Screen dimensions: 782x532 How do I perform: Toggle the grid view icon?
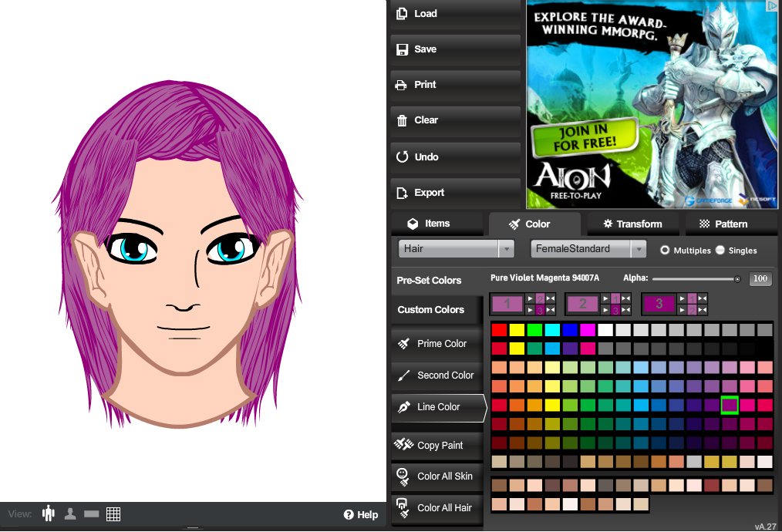[113, 513]
